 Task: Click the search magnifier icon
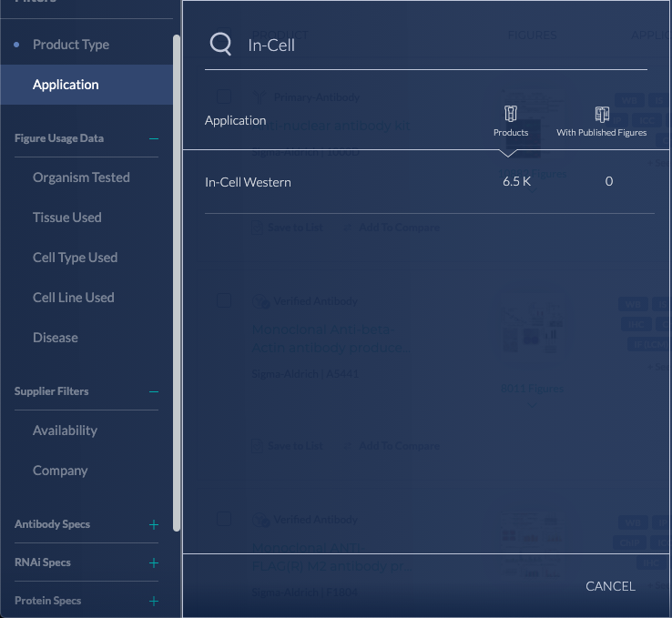tap(220, 45)
